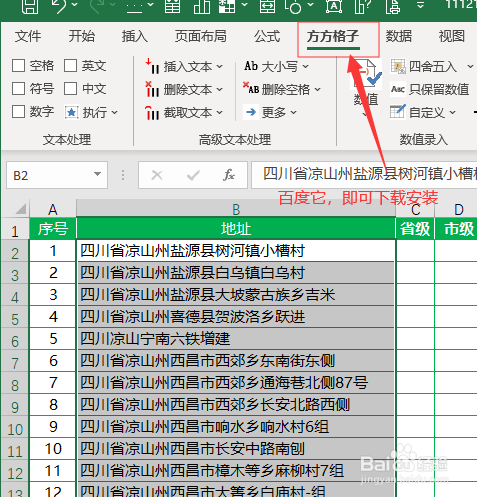The height and width of the screenshot is (497, 477).
Task: Click the large 数值 document icon
Action: pyautogui.click(x=367, y=75)
